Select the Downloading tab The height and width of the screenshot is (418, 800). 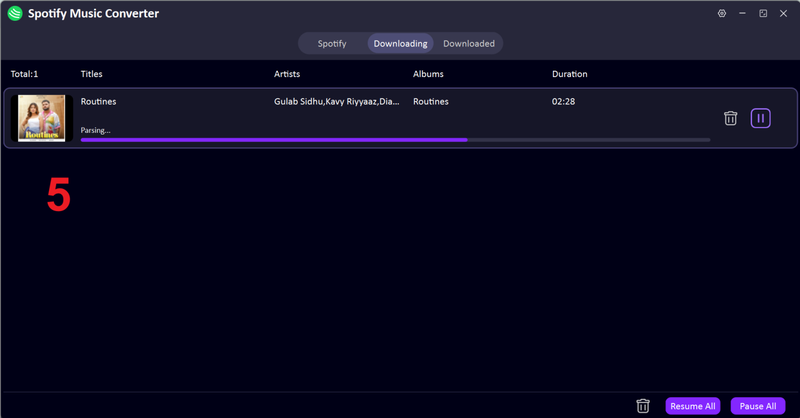400,43
